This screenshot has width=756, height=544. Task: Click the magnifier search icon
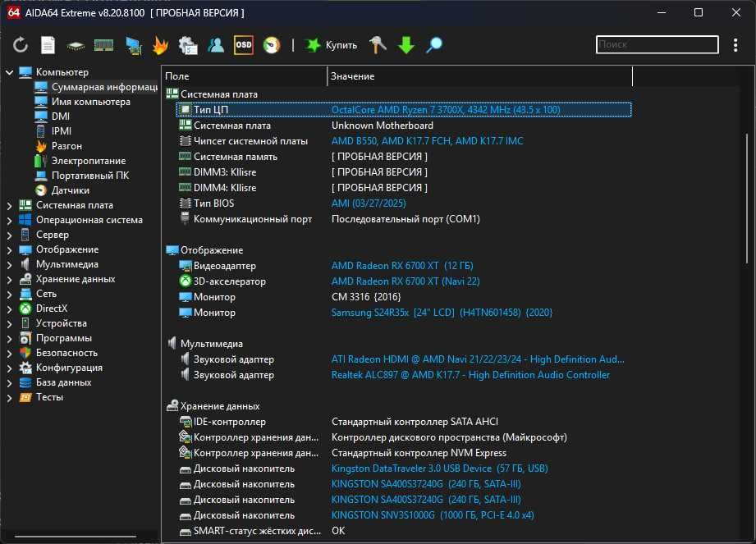coord(434,45)
